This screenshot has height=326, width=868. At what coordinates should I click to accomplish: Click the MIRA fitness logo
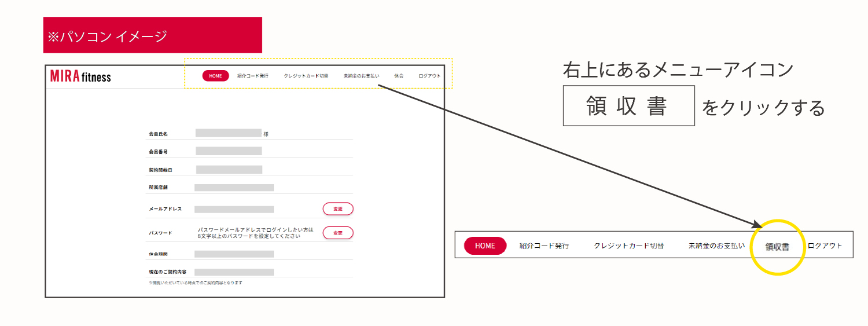tap(80, 76)
